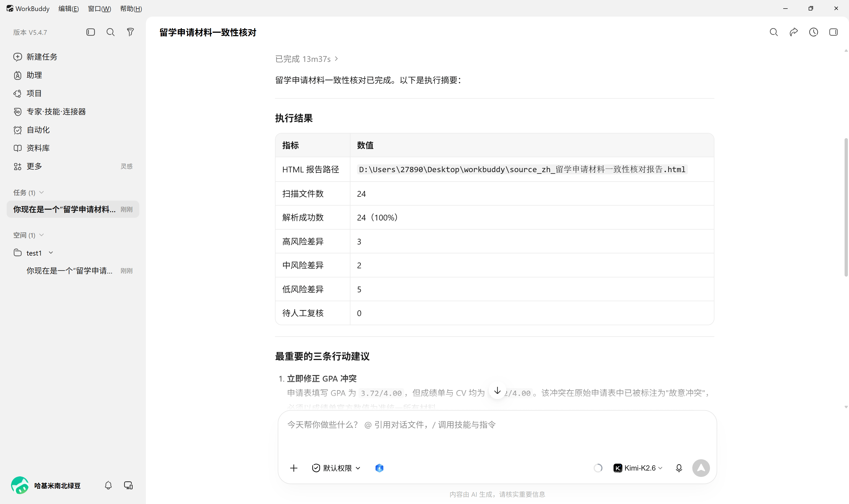Add attachment with the plus icon
Viewport: 849px width, 504px height.
coord(294,468)
